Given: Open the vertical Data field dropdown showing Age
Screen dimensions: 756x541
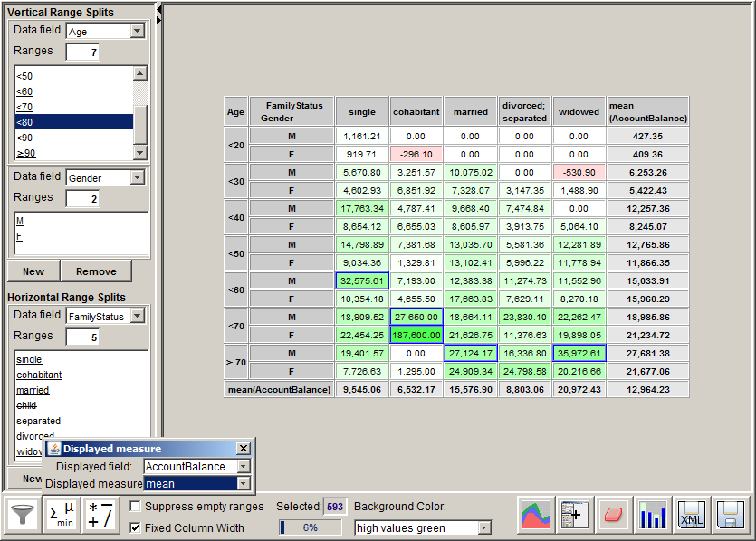Looking at the screenshot, I should (x=138, y=30).
